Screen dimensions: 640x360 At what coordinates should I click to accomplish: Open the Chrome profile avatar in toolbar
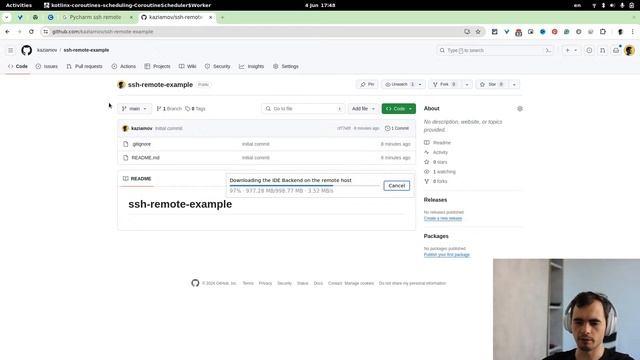(x=620, y=31)
